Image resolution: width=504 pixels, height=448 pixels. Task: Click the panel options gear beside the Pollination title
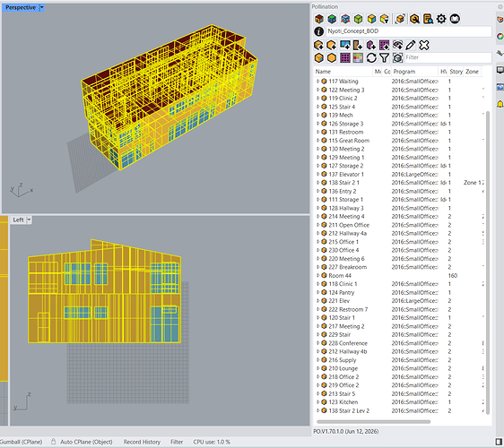[500, 7]
